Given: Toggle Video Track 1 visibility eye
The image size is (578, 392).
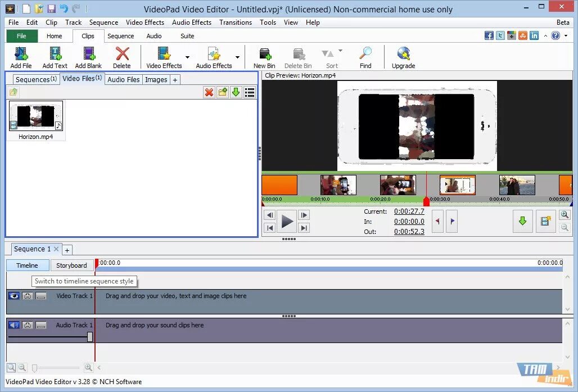Looking at the screenshot, I should point(14,296).
